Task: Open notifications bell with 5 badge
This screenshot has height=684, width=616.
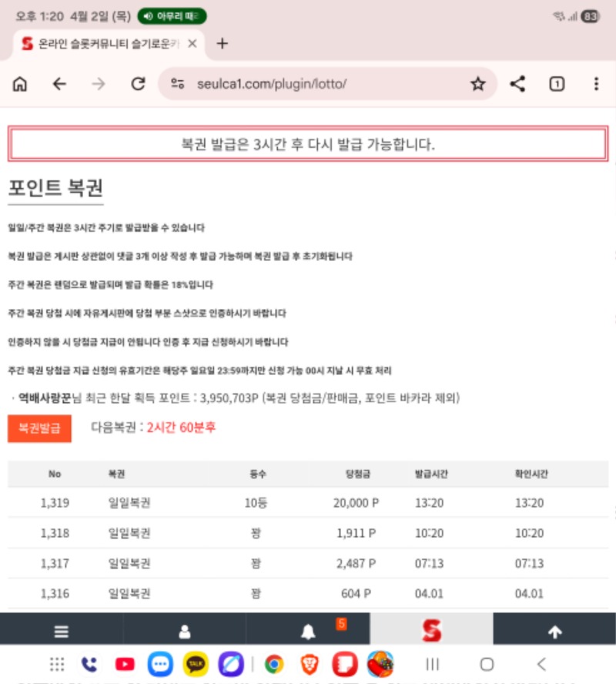Action: pyautogui.click(x=309, y=632)
